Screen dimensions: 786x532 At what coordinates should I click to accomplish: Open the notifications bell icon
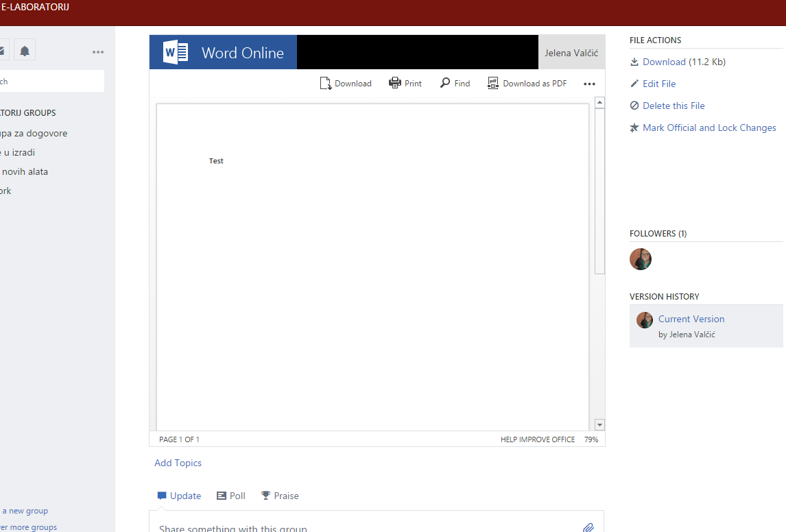pos(25,51)
